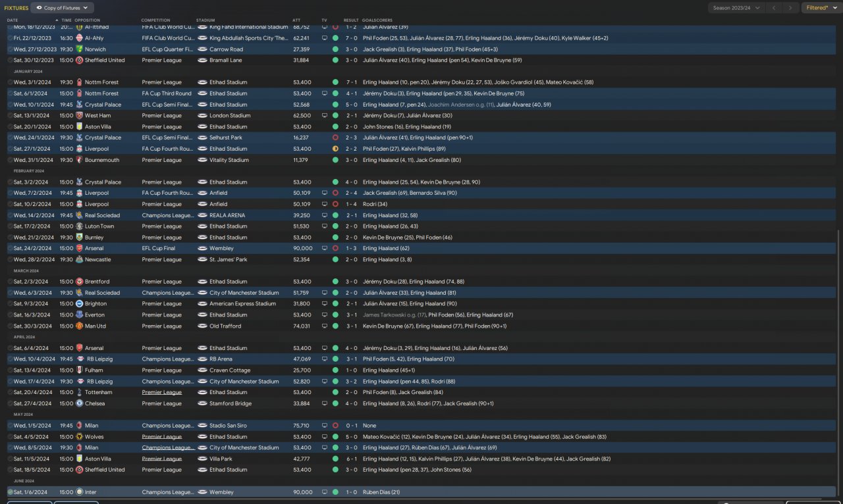Screen dimensions: 843x504
Task: Click the Chelsea club badge
Action: tap(79, 404)
